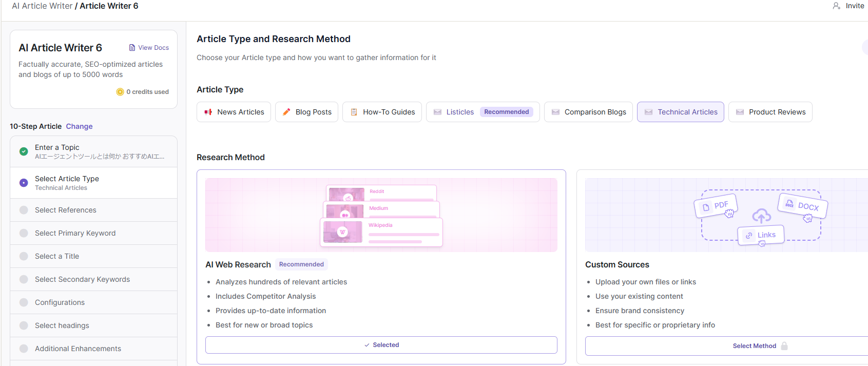868x366 pixels.
Task: Select the Select Article Type step indicator
Action: coord(24,183)
